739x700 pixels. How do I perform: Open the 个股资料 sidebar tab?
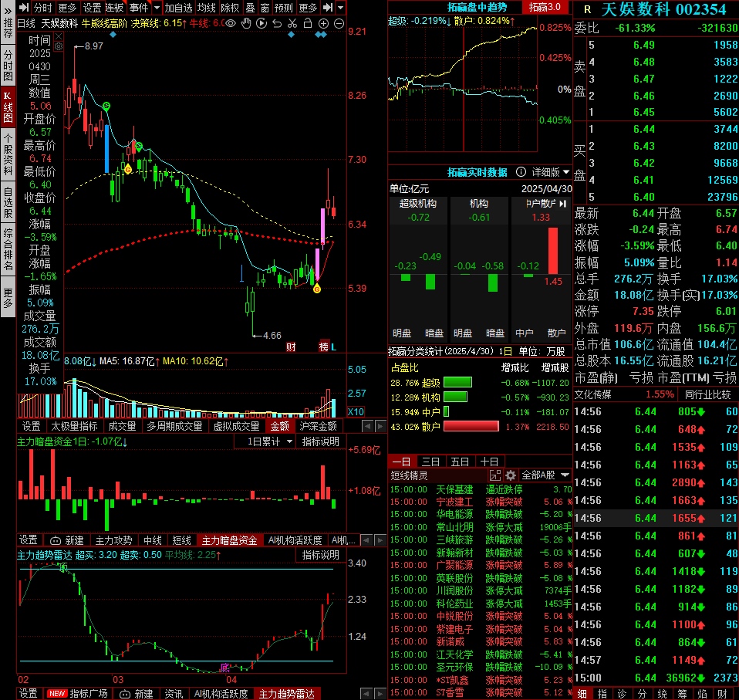click(8, 154)
